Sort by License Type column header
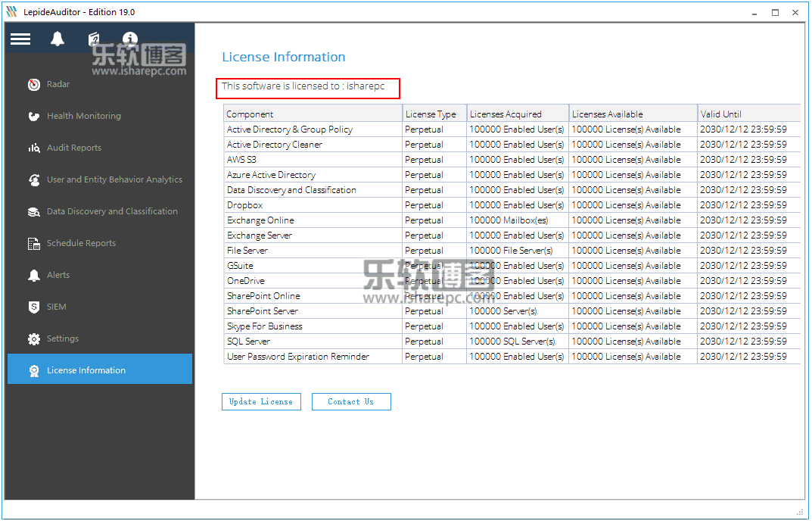This screenshot has height=521, width=812. [434, 114]
